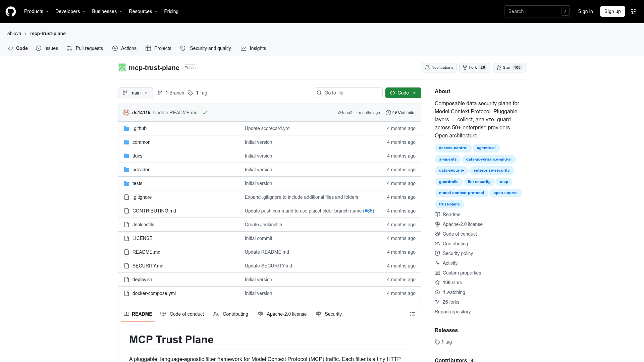Viewport: 644px width, 362px height.
Task: Click the top Search input field
Action: 537,11
